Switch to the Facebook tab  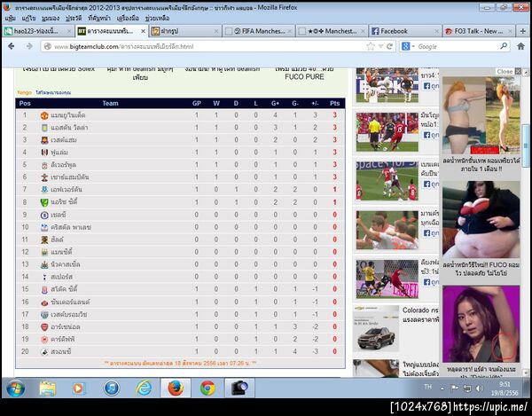pyautogui.click(x=405, y=31)
